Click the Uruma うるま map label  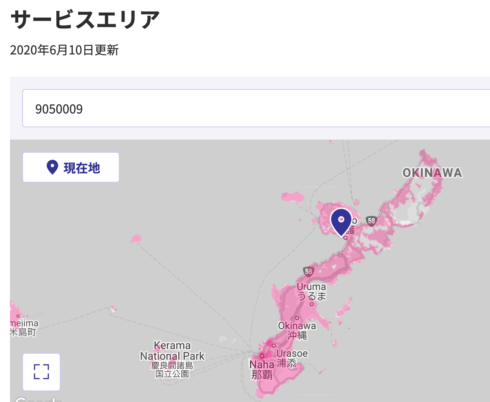click(311, 291)
